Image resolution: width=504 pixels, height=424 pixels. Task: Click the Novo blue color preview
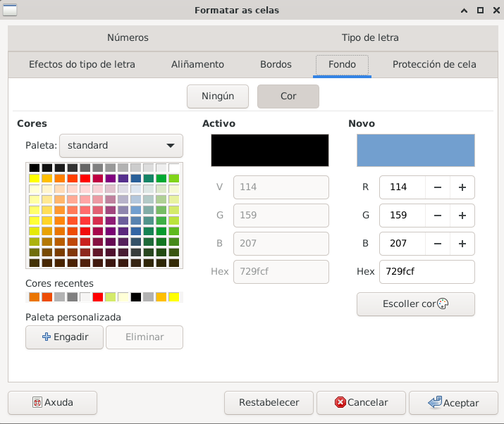coord(416,150)
